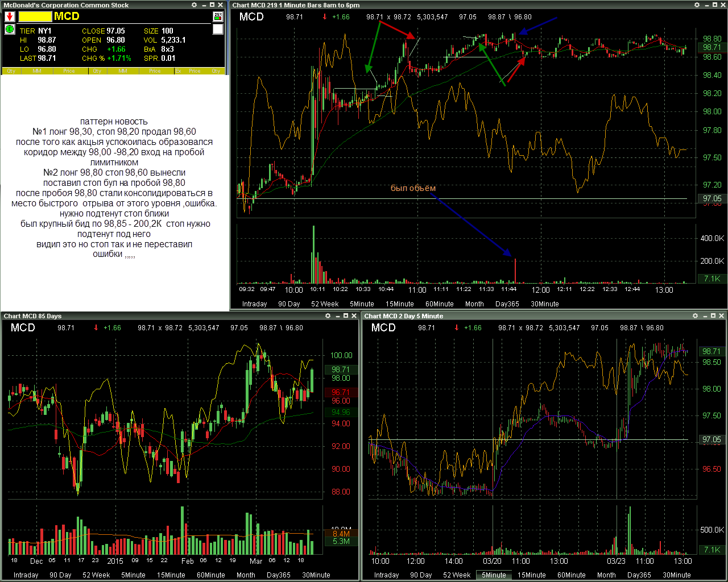Select 5Minute tab in MCD 85 Days chart
This screenshot has height=582, width=728.
(x=133, y=575)
